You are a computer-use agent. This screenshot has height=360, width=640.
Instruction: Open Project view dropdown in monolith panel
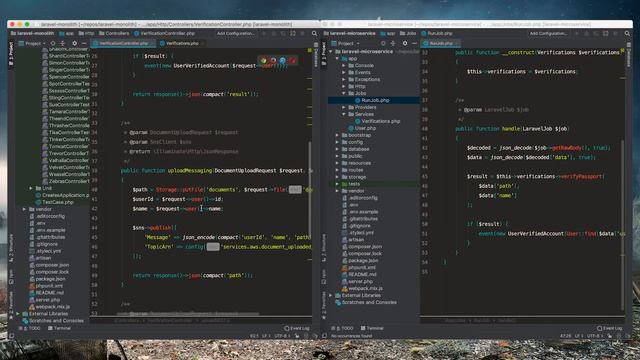pos(32,43)
